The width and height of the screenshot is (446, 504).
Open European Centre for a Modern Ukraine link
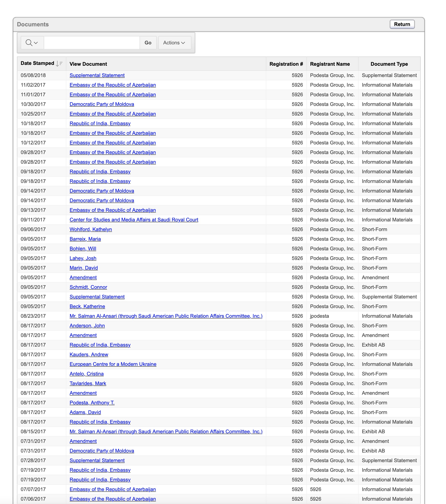113,364
